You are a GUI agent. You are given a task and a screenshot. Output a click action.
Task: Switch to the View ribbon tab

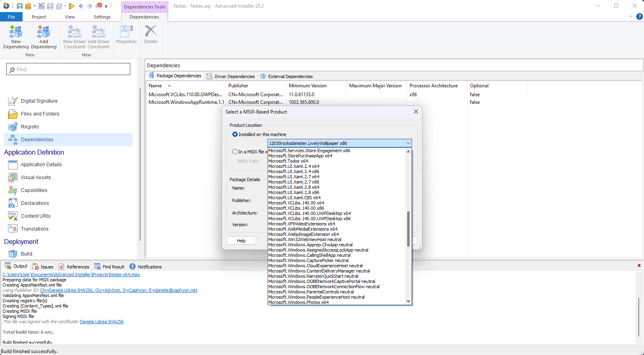[x=70, y=17]
